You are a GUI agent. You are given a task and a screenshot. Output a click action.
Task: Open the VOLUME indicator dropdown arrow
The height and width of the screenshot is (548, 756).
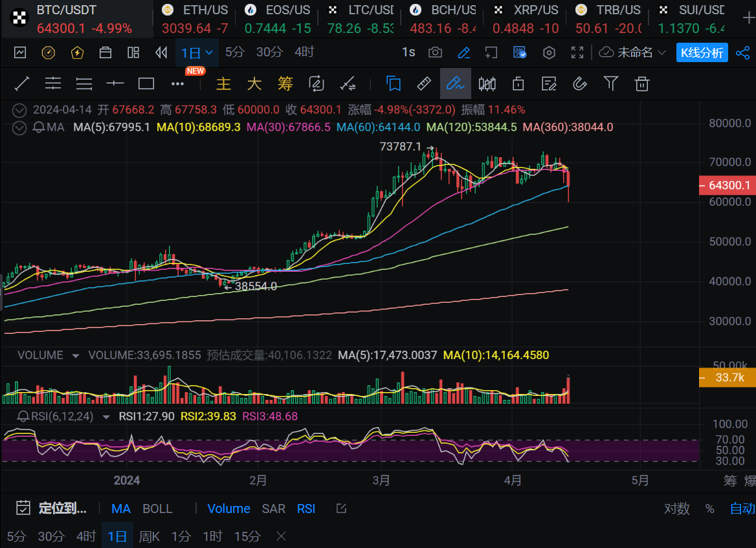pos(76,355)
